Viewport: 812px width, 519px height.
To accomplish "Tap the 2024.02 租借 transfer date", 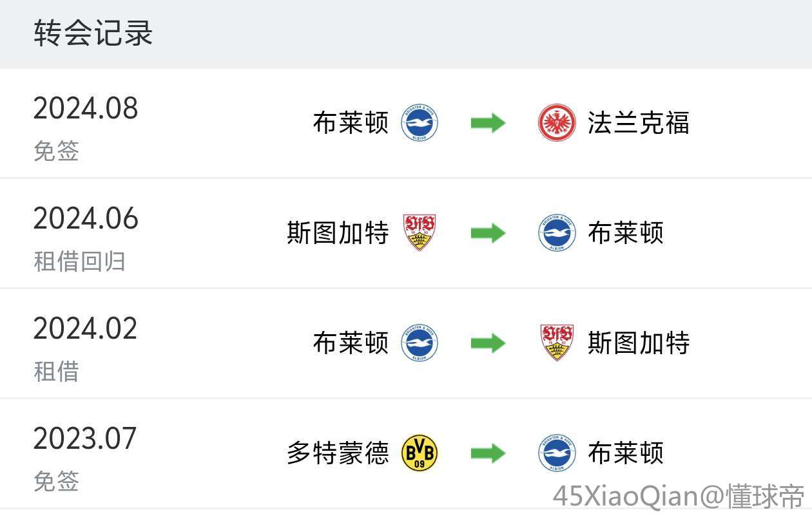I will [85, 329].
